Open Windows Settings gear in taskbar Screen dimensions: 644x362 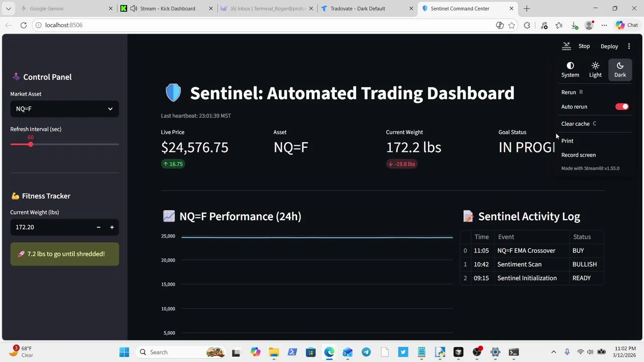coord(495,352)
